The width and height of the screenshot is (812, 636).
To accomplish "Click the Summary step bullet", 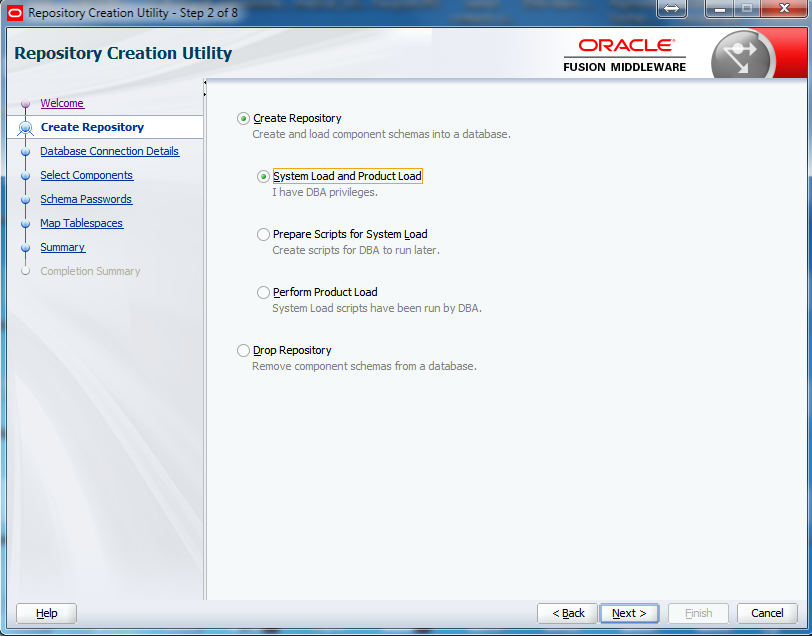I will tap(25, 248).
